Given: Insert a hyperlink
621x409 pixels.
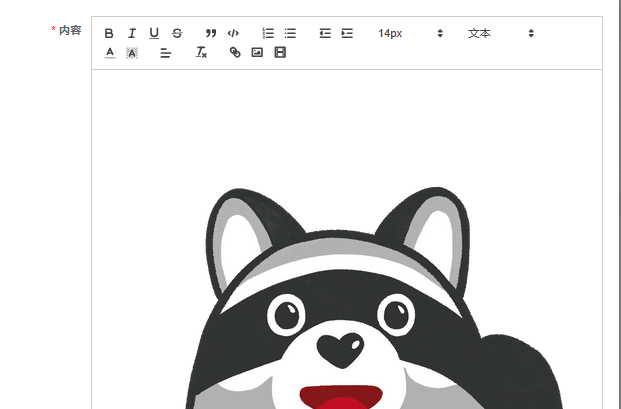Looking at the screenshot, I should [235, 52].
